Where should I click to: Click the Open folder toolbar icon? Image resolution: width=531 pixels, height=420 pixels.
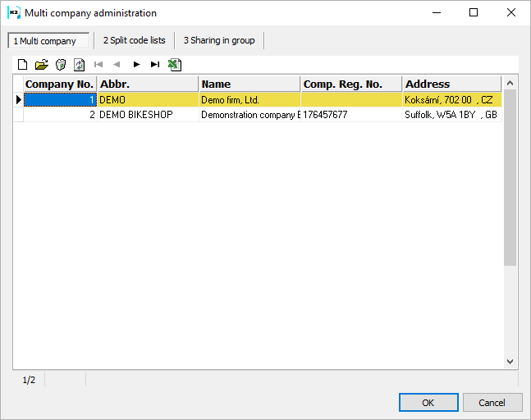point(42,64)
